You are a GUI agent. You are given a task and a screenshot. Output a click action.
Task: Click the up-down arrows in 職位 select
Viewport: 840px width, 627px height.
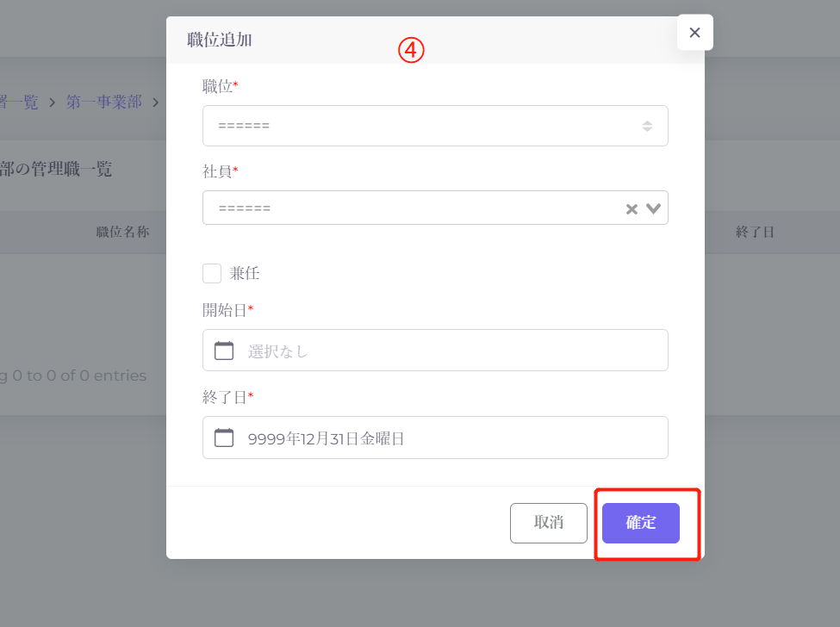(647, 126)
